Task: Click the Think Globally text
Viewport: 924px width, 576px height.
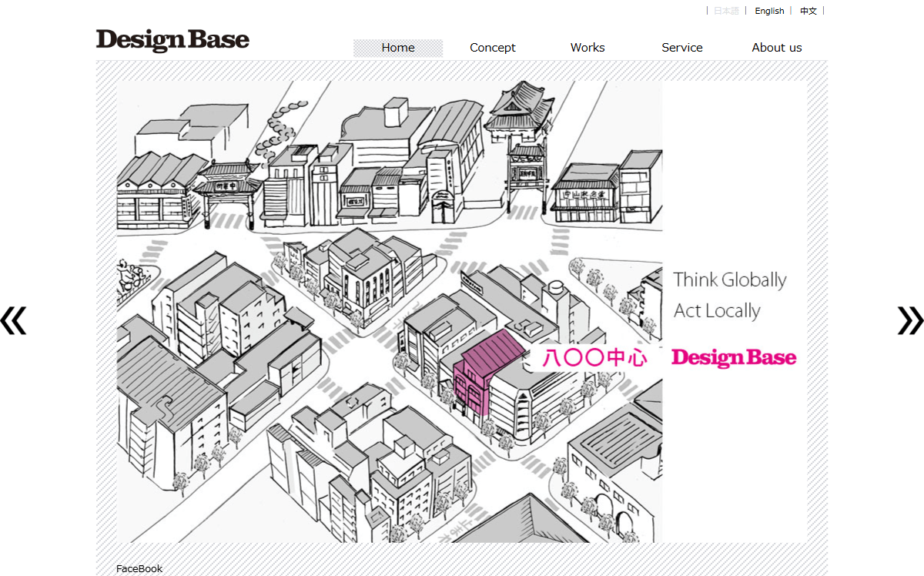Action: (730, 280)
